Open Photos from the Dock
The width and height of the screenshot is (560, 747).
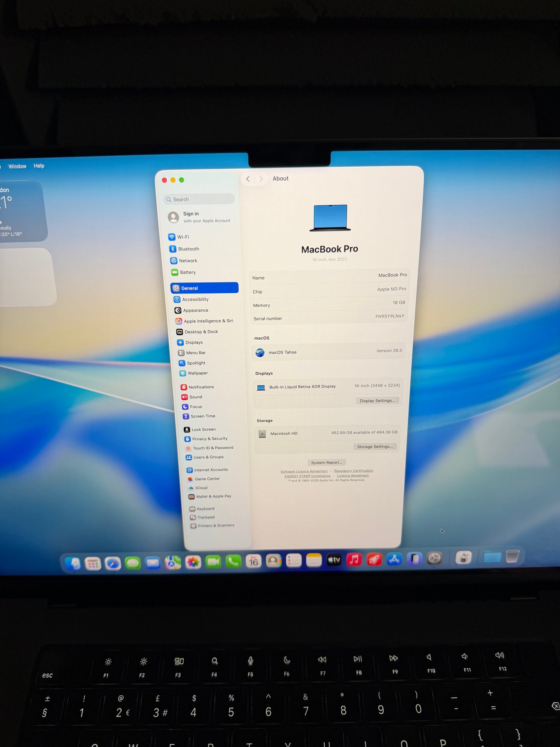193,562
